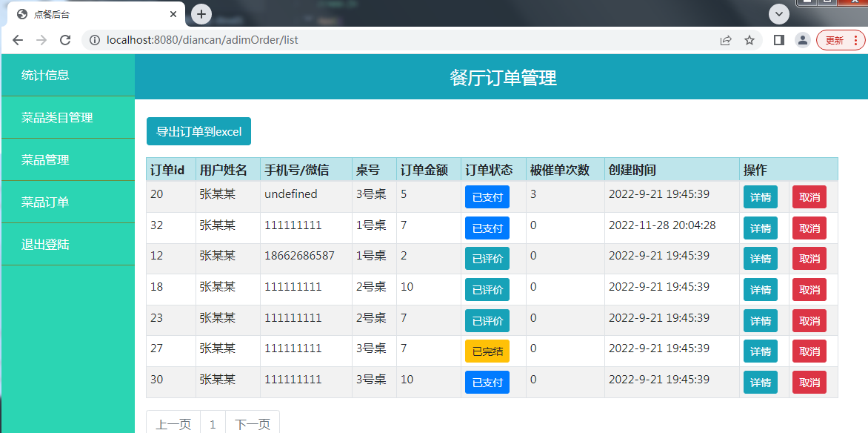Open a new browser tab
868x433 pixels.
pyautogui.click(x=201, y=14)
